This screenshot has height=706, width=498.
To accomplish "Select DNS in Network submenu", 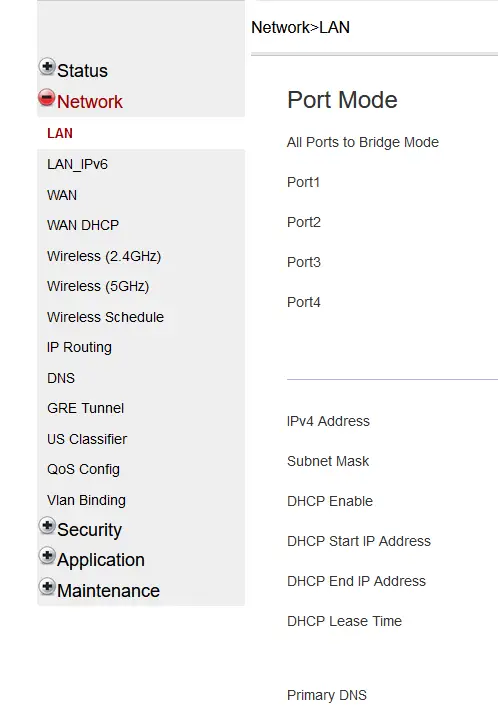I will pos(61,378).
